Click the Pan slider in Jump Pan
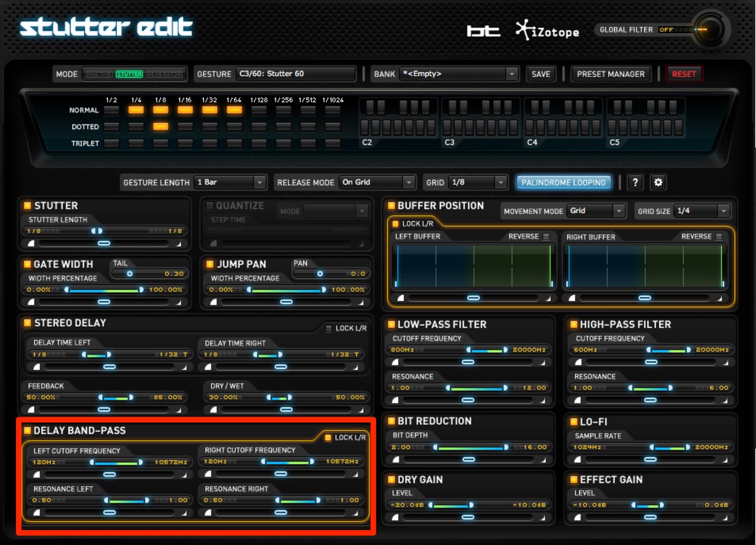The width and height of the screenshot is (756, 545). pyautogui.click(x=330, y=274)
